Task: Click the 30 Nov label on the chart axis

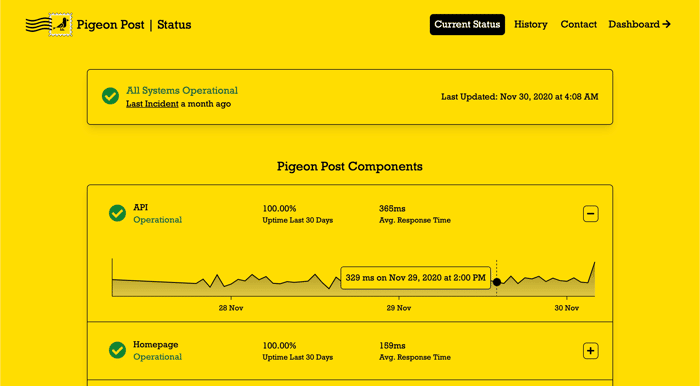Action: click(x=567, y=308)
